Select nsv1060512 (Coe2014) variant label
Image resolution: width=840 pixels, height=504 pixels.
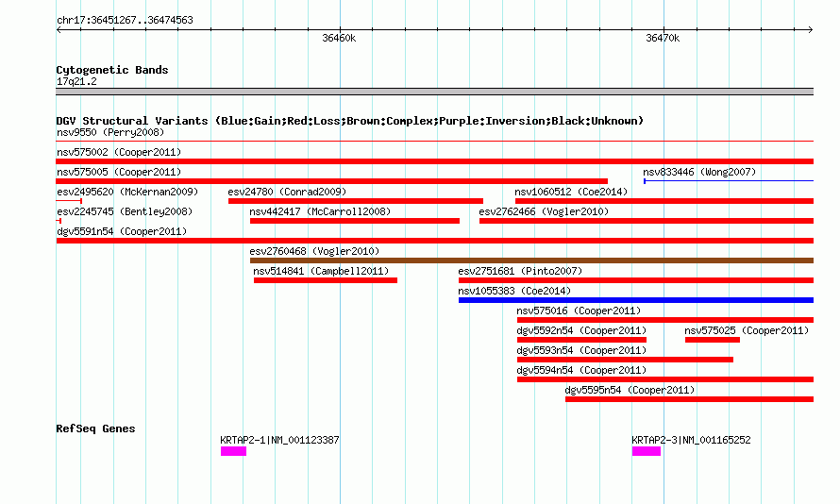571,192
